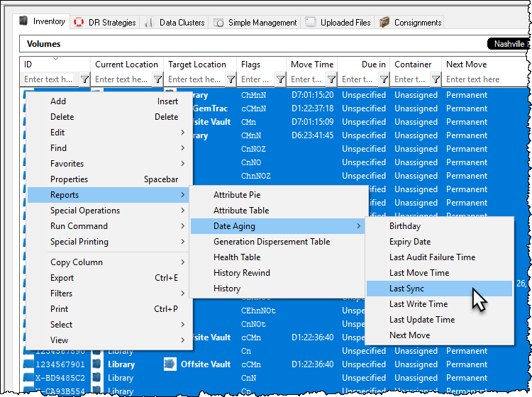
Task: Click the volume icon beside 1234567901
Action: tap(28, 364)
